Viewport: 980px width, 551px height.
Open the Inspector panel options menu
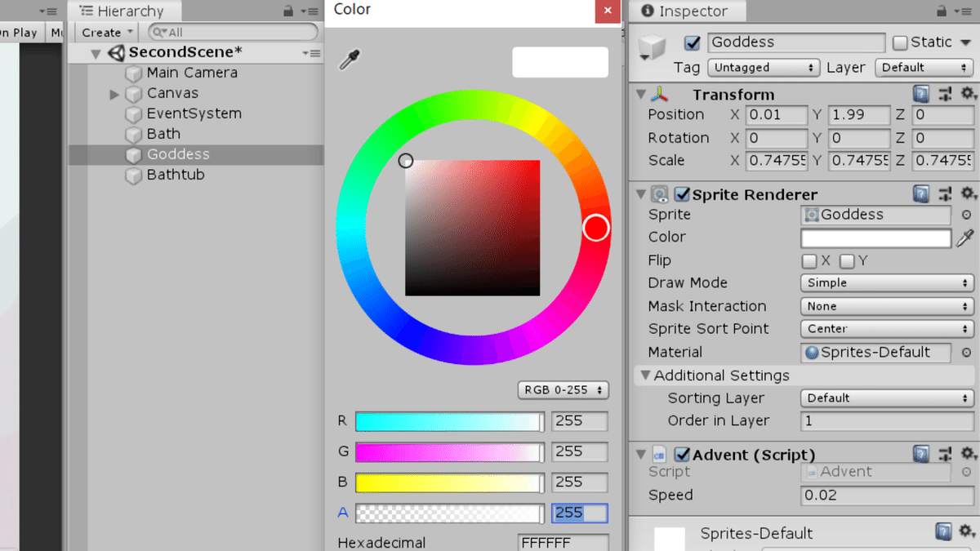[x=964, y=11]
